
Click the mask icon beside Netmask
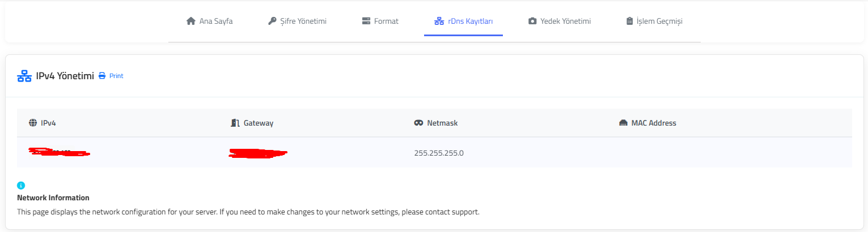(419, 123)
